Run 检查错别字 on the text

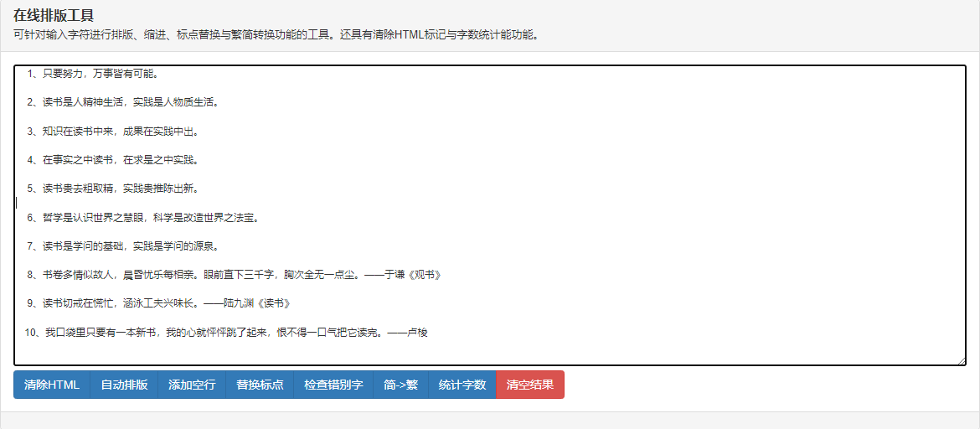[x=333, y=385]
